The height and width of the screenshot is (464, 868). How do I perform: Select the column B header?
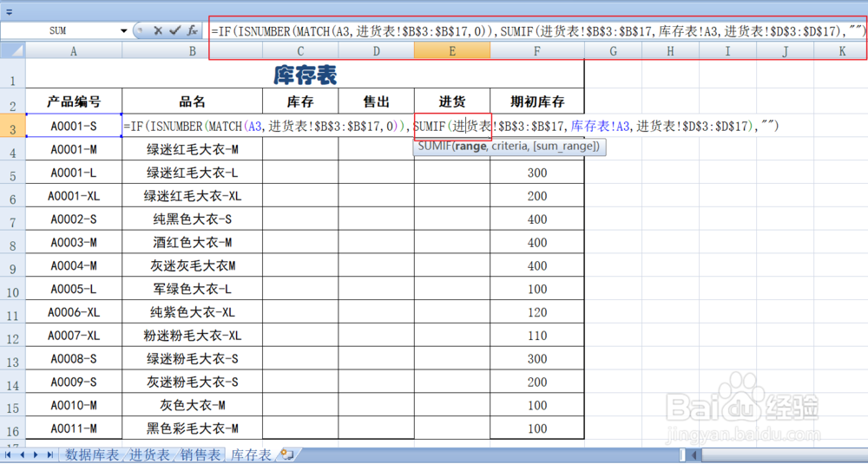click(x=192, y=51)
